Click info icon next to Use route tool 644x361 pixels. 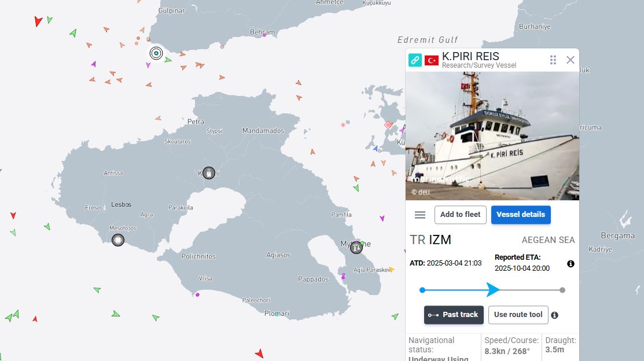pos(554,315)
